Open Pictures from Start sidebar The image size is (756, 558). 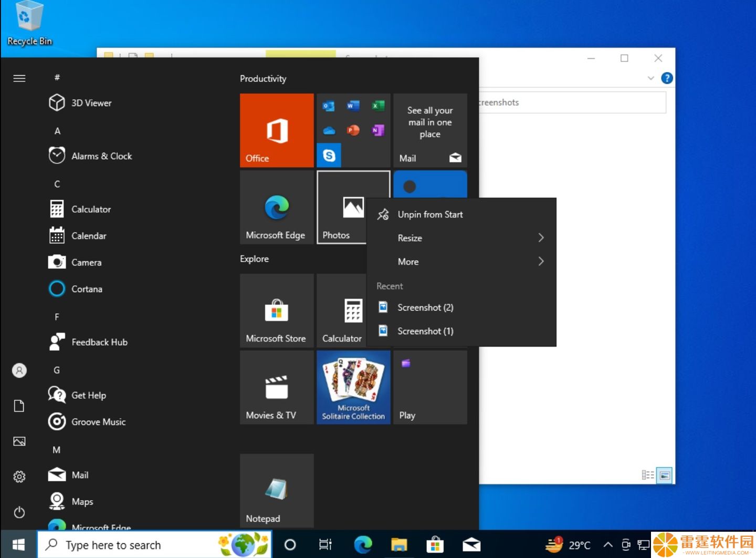tap(19, 441)
